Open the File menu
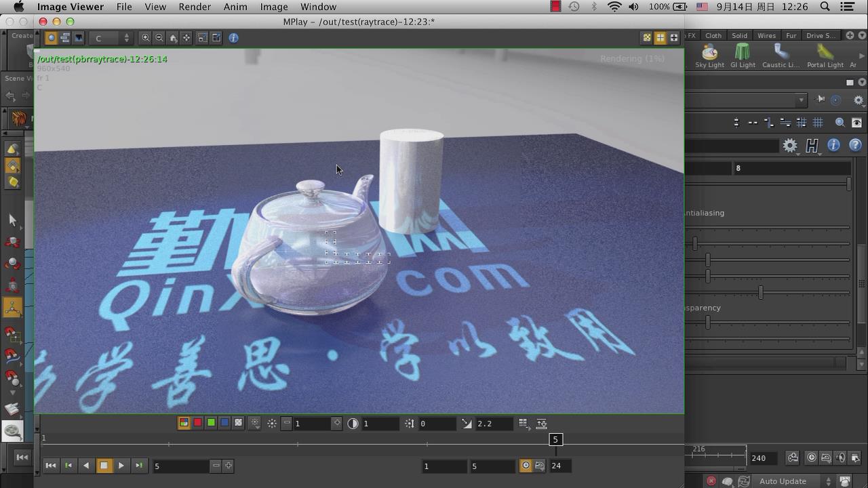 point(124,7)
